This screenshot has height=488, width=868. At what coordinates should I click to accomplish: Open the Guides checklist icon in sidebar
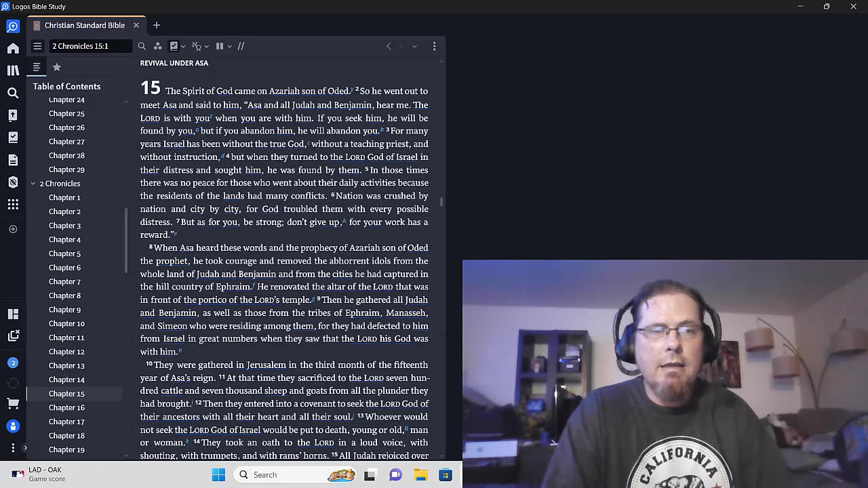[13, 138]
